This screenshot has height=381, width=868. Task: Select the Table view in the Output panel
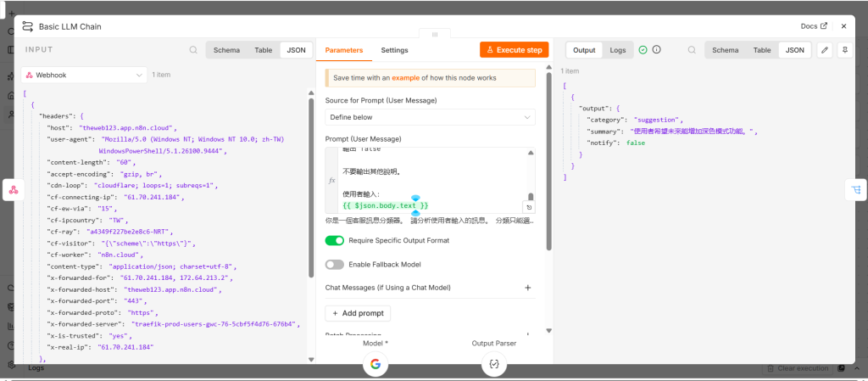coord(762,50)
